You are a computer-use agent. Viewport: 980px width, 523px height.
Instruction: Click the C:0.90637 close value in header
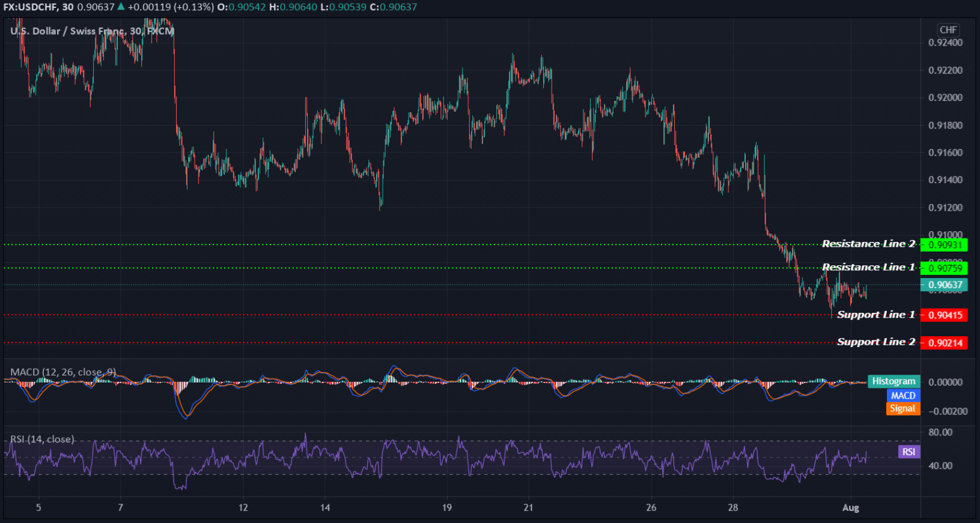[x=394, y=7]
